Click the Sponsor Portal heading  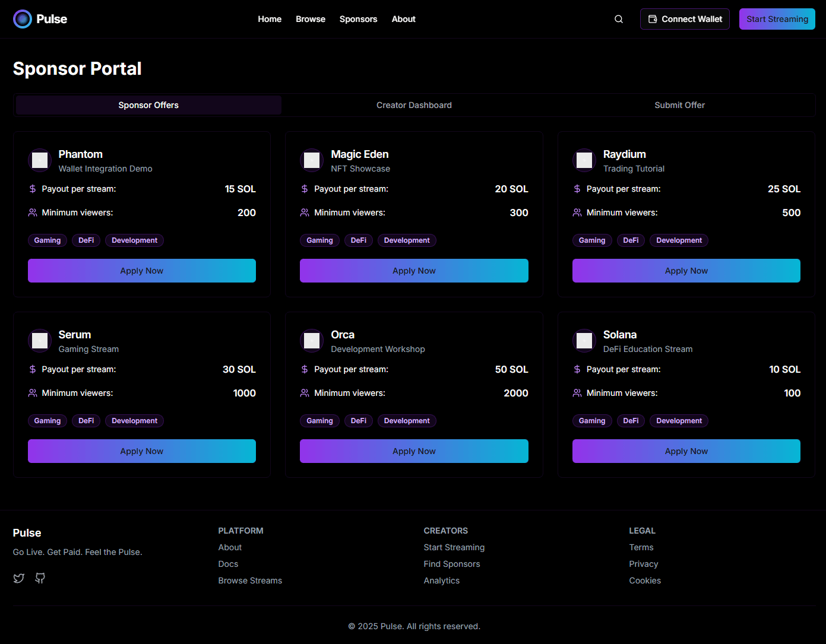coord(77,69)
